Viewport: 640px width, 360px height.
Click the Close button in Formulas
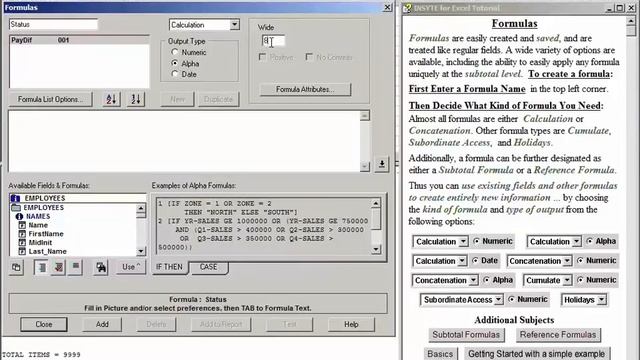44,324
